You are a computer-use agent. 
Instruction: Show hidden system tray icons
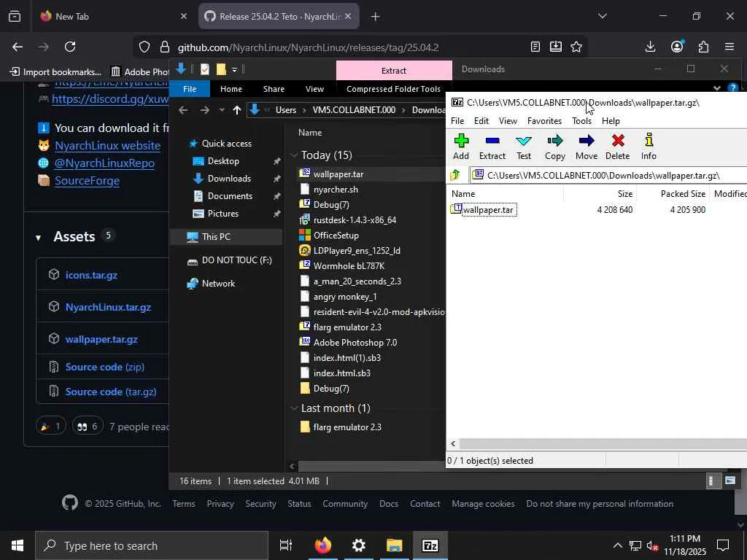coord(617,545)
